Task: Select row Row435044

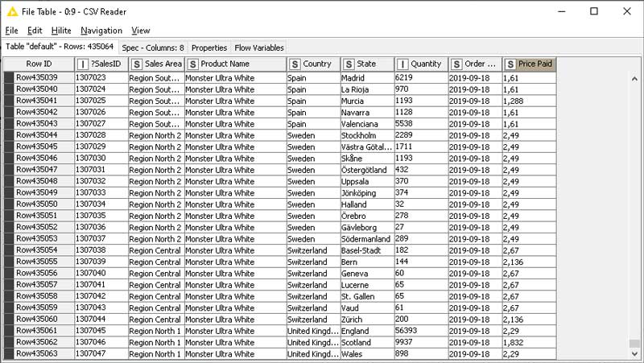Action: tap(39, 135)
